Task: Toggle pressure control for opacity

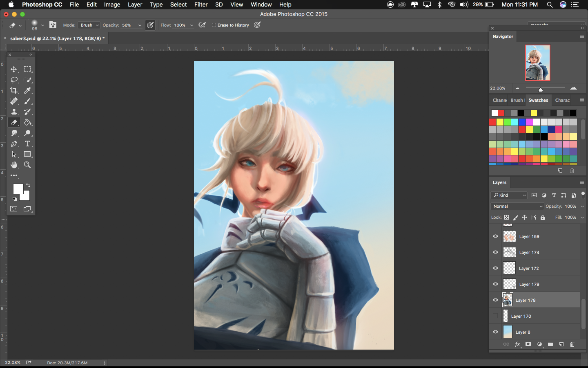Action: pos(150,25)
